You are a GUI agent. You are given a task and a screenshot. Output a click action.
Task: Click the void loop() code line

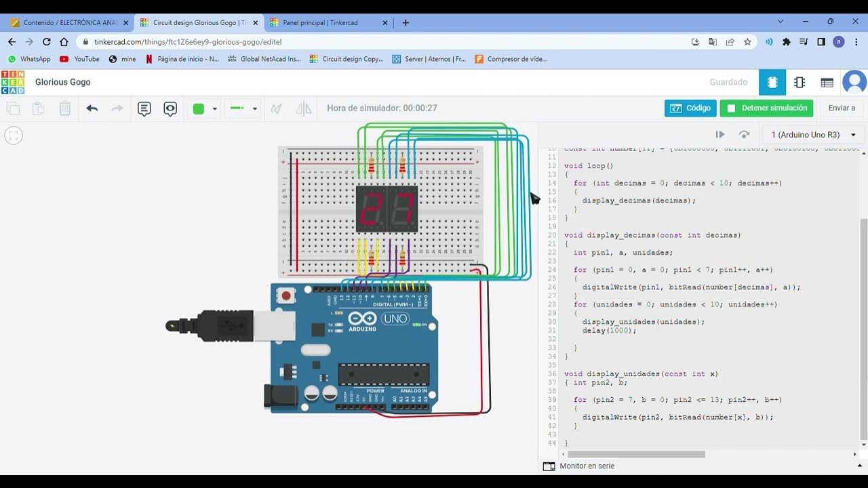click(x=589, y=166)
